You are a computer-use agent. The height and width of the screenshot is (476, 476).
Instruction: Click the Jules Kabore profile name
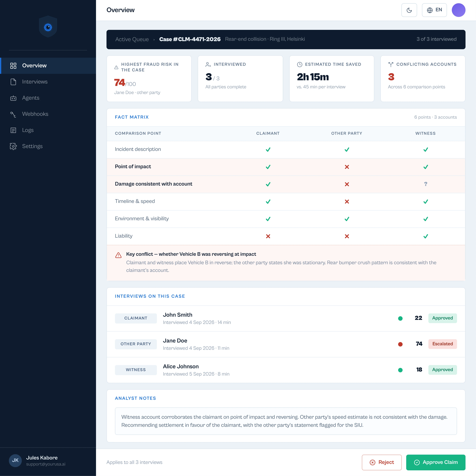pos(42,458)
